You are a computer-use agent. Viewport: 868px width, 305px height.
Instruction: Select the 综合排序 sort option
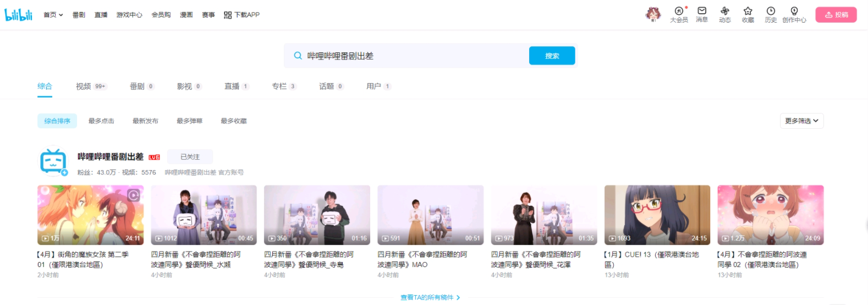(x=57, y=121)
